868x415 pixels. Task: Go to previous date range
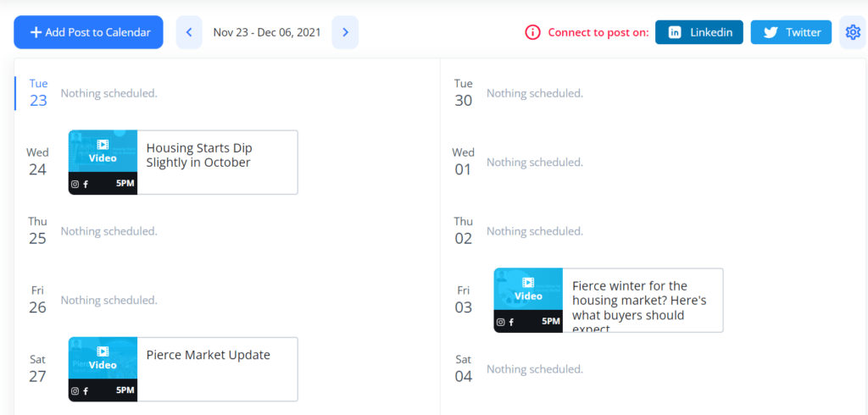click(189, 32)
